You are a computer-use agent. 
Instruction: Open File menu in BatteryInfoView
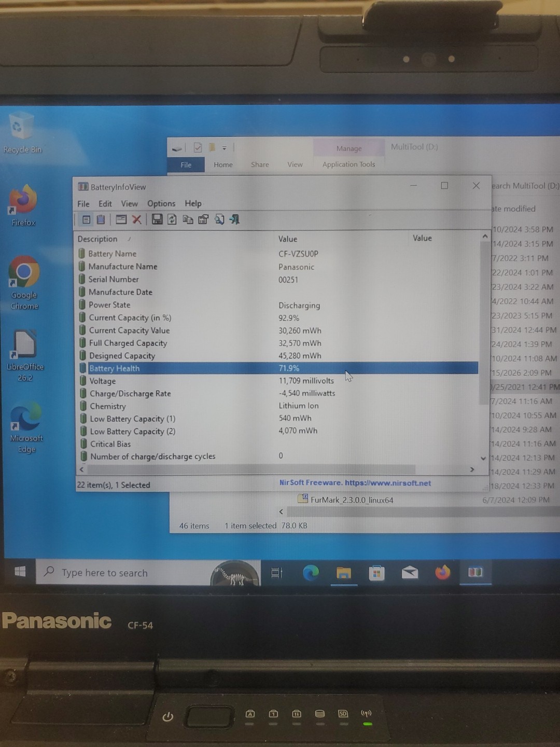click(83, 204)
